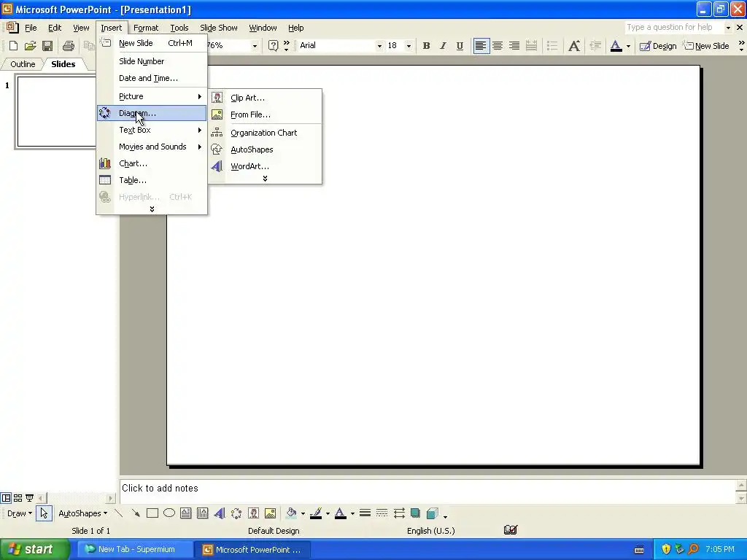Choose New Slide in the Insert menu
The image size is (747, 560).
[152, 43]
